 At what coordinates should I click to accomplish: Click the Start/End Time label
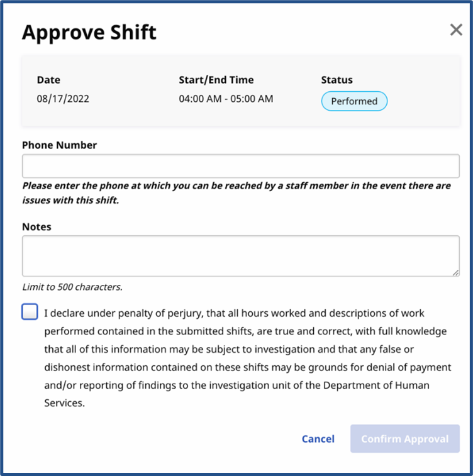tap(216, 80)
